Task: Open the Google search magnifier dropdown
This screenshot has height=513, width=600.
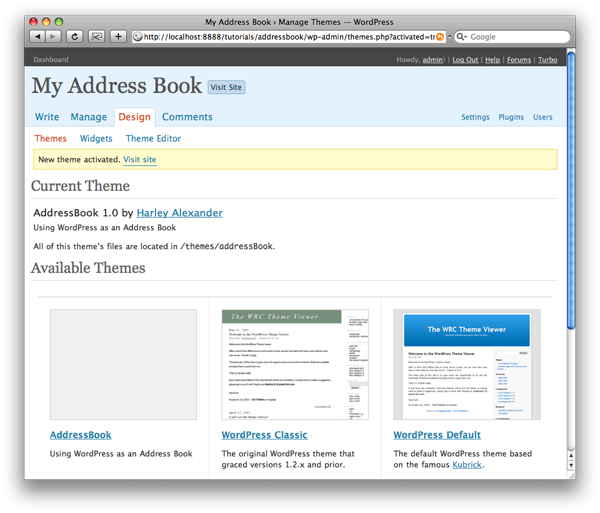Action: 461,37
